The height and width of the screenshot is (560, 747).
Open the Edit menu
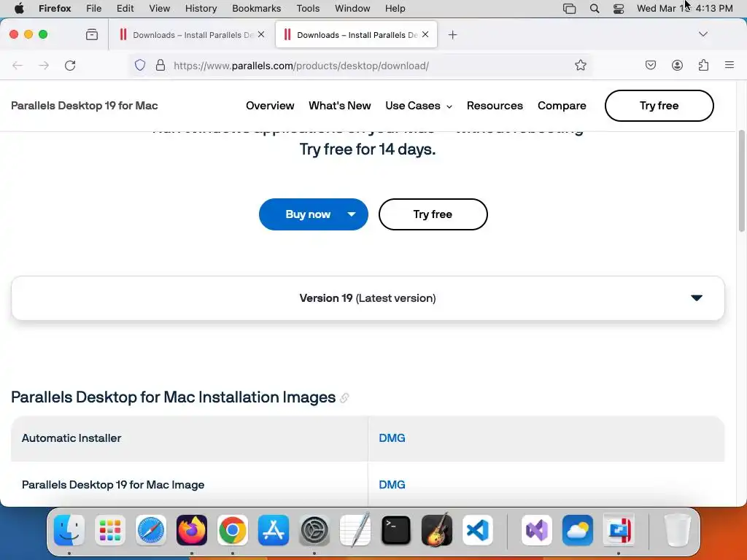pyautogui.click(x=125, y=9)
